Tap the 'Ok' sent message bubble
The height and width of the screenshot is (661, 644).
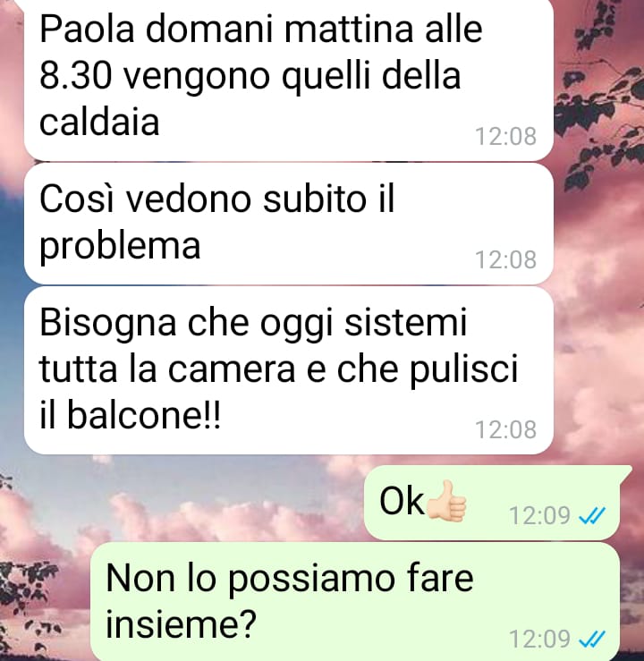[492, 503]
